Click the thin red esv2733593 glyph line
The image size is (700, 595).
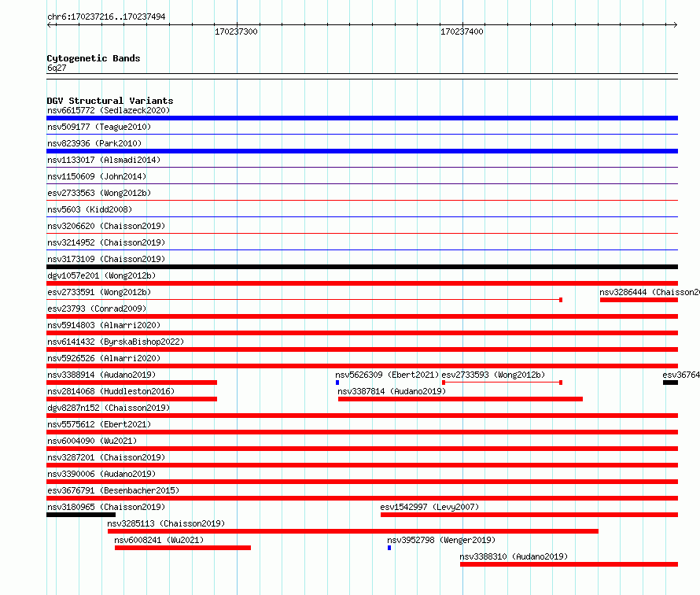pos(503,382)
